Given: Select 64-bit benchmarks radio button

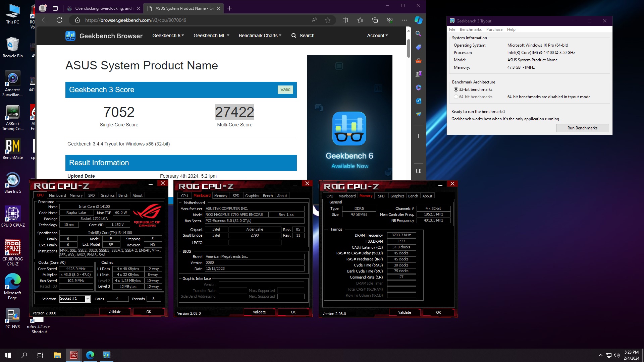Looking at the screenshot, I should (x=456, y=97).
